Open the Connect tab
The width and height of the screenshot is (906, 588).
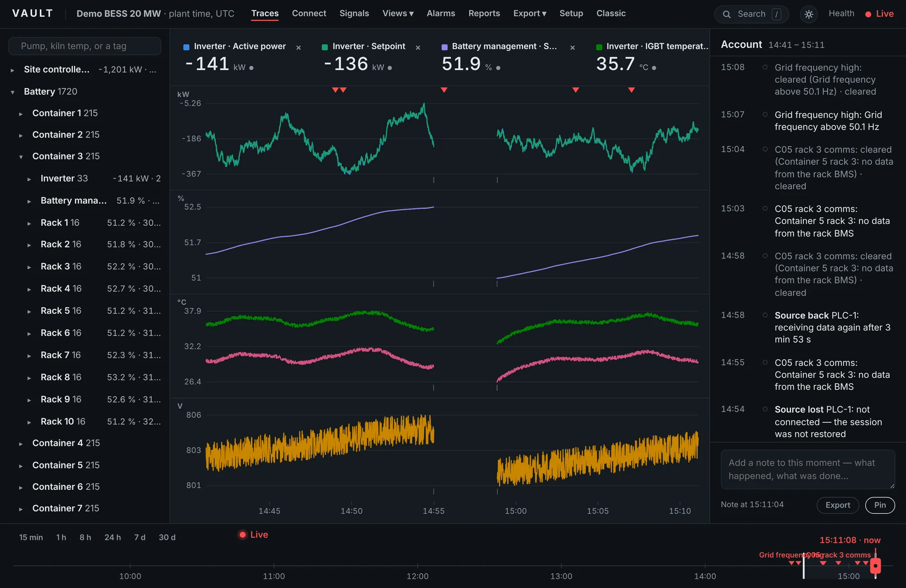point(309,14)
